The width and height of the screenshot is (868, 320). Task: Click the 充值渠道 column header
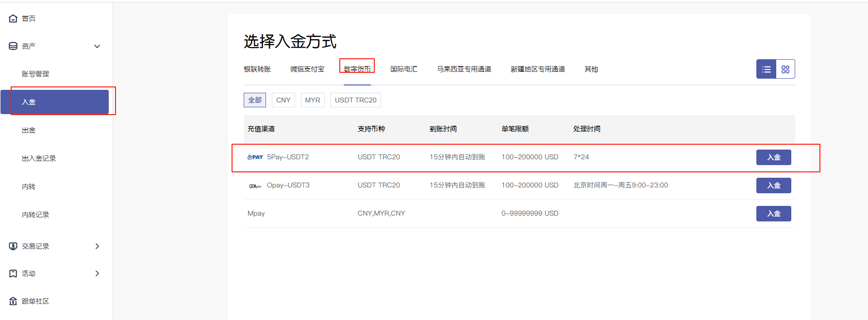261,129
